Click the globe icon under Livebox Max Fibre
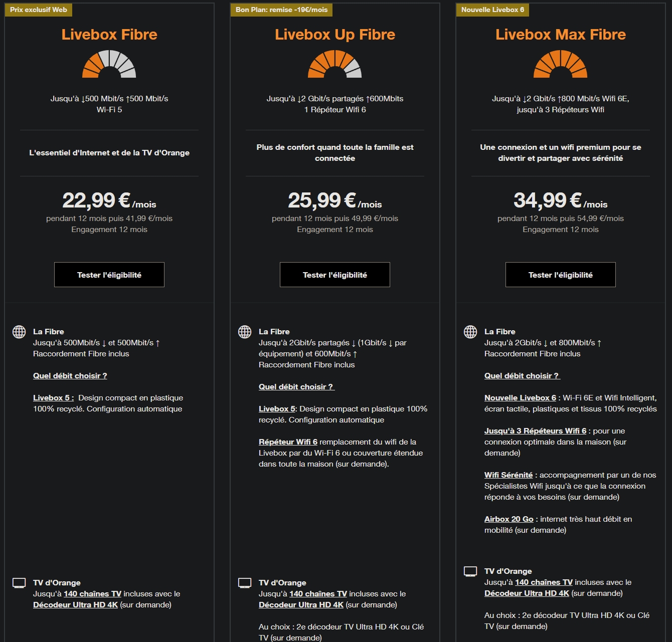The width and height of the screenshot is (672, 642). pos(470,332)
